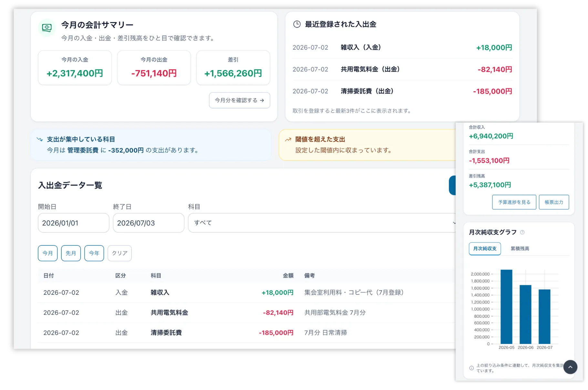588x390 pixels.
Task: Click the clock icon next to 最近登録された入出金
Action: 296,24
